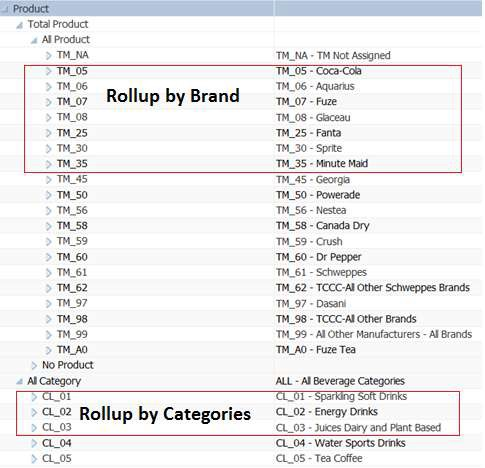Select the All Product tree item
Image resolution: width=485 pixels, height=468 pixels.
tap(66, 39)
